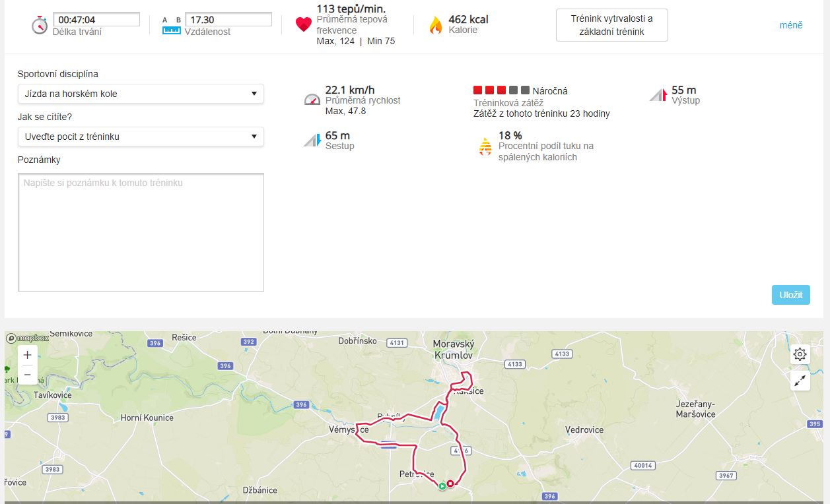
Task: Click into the Poznámky notes textarea
Action: click(141, 232)
